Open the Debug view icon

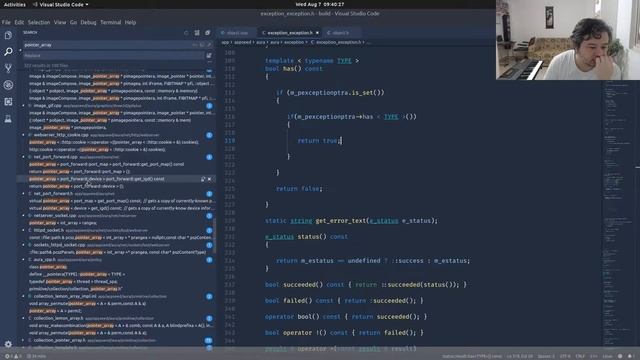pos(8,85)
